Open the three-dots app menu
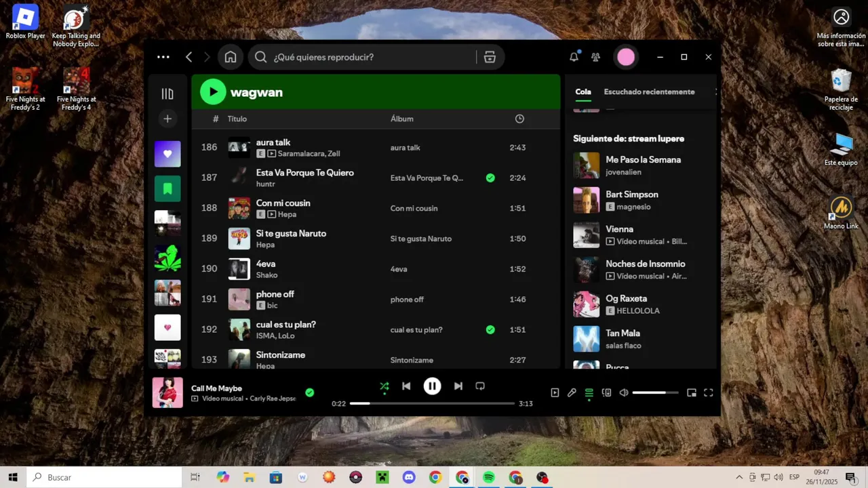868x488 pixels. [163, 57]
